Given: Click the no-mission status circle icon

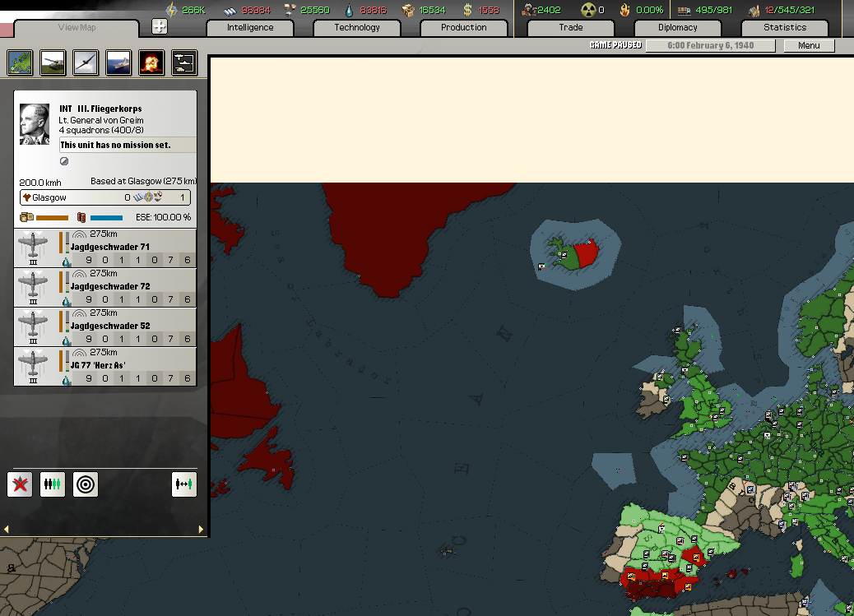Looking at the screenshot, I should tap(64, 161).
